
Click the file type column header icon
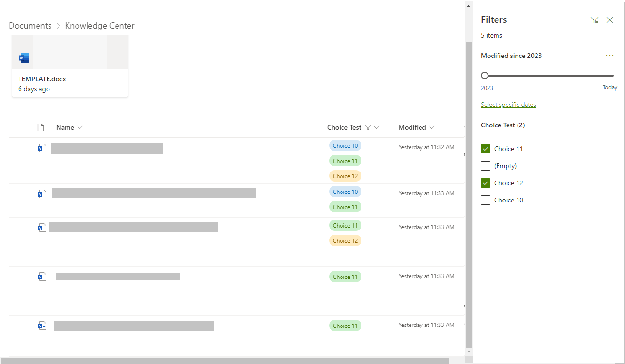[41, 127]
